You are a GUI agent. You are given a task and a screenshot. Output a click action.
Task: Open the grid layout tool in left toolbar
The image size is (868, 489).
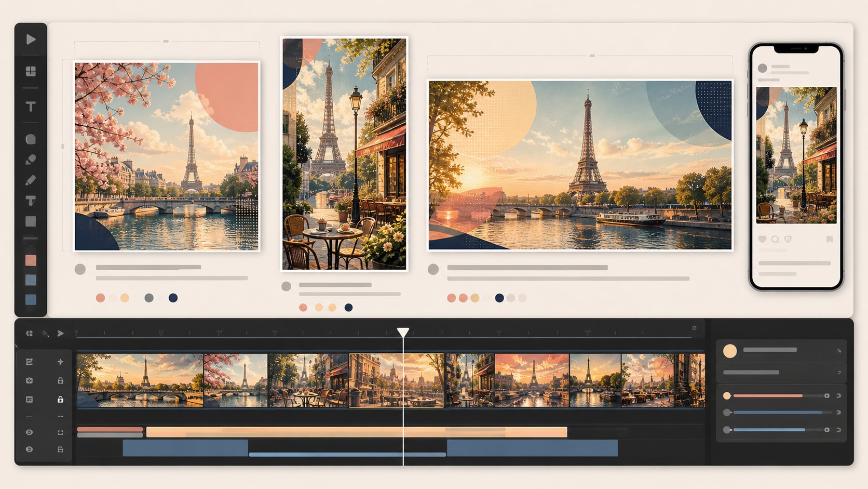(31, 71)
